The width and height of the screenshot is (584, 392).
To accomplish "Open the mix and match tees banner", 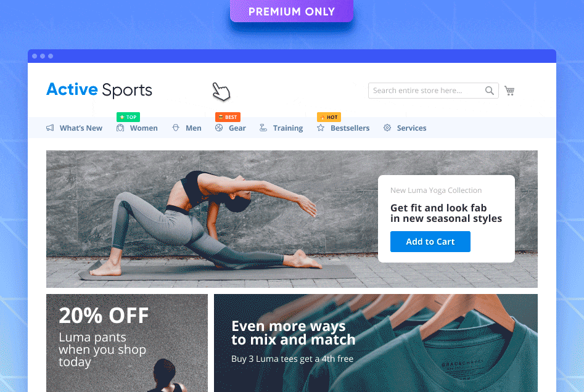I will (x=376, y=343).
